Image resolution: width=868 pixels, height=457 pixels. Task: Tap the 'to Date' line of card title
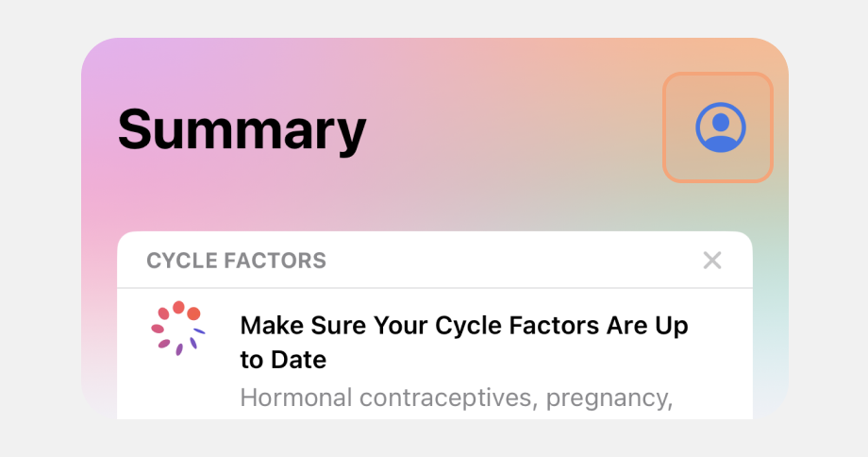coord(283,360)
